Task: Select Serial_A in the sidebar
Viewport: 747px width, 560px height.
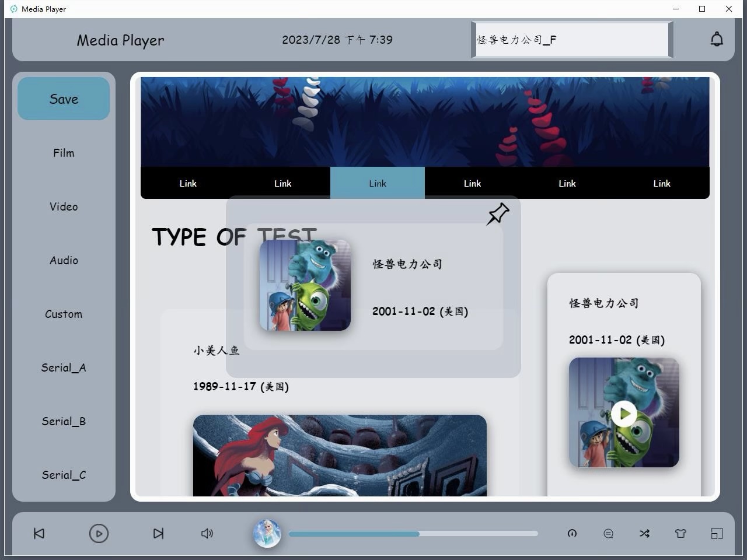Action: coord(64,367)
